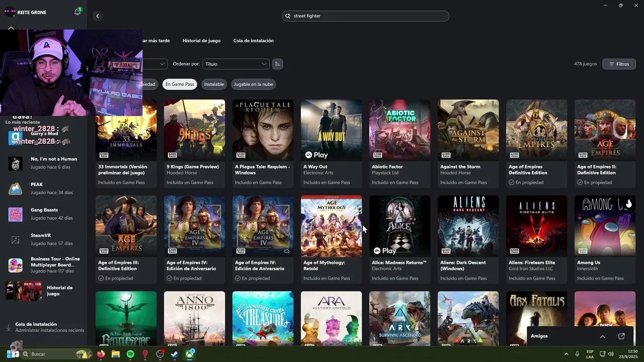Click the microphone tray icon
The height and width of the screenshot is (362, 644).
coord(577,354)
